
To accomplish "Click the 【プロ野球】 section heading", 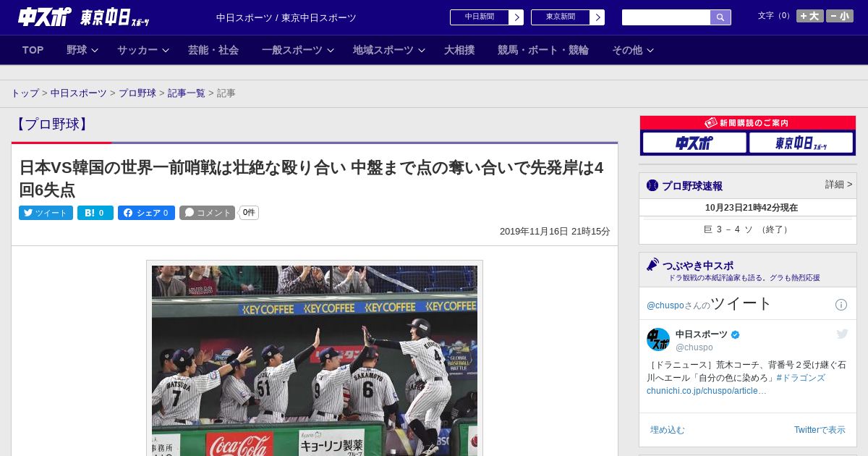I will [52, 124].
